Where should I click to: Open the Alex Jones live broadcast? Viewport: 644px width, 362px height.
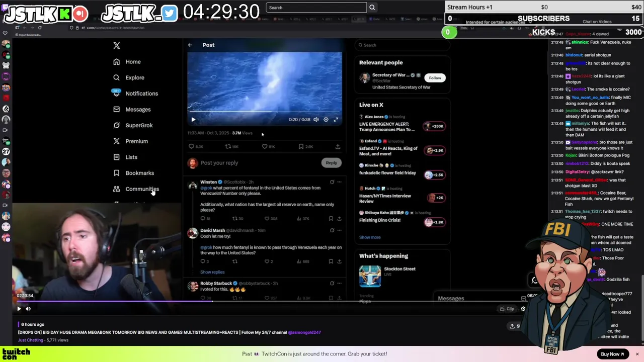click(x=402, y=124)
